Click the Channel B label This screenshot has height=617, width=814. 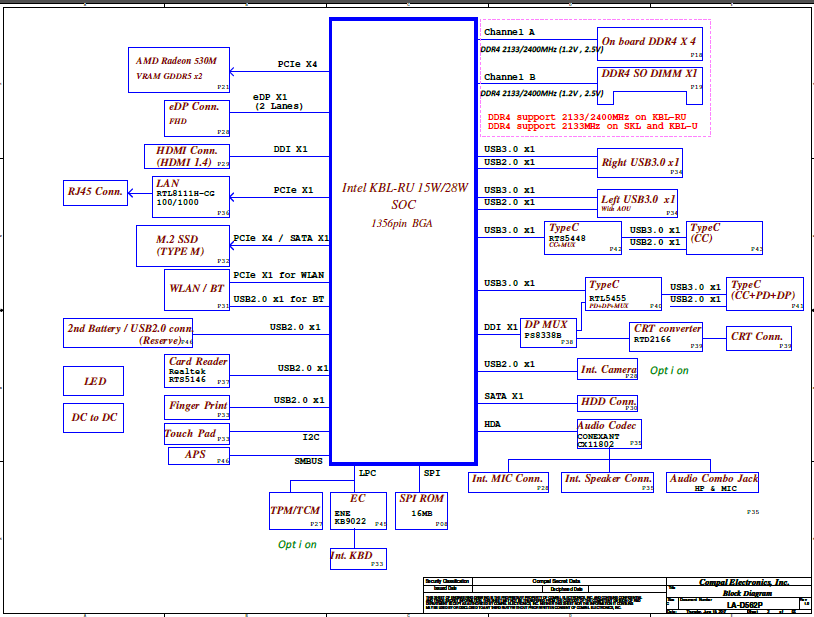tap(510, 77)
